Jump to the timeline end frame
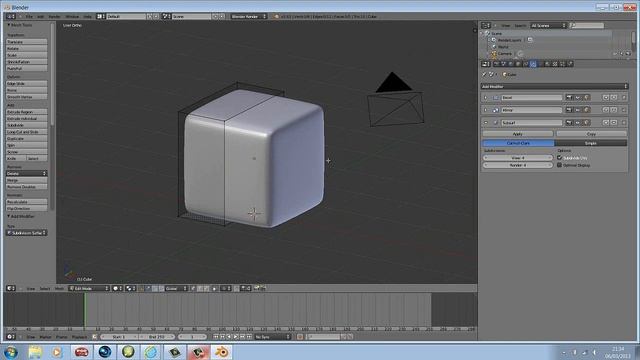The width and height of the screenshot is (640, 360). [x=249, y=337]
